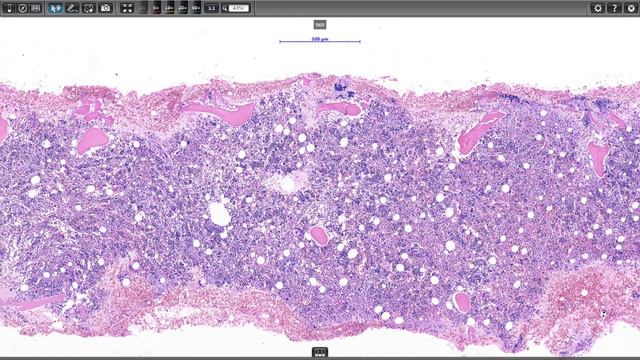Viewport: 640px width, 360px height.
Task: Click the zoom value input field
Action: point(239,8)
